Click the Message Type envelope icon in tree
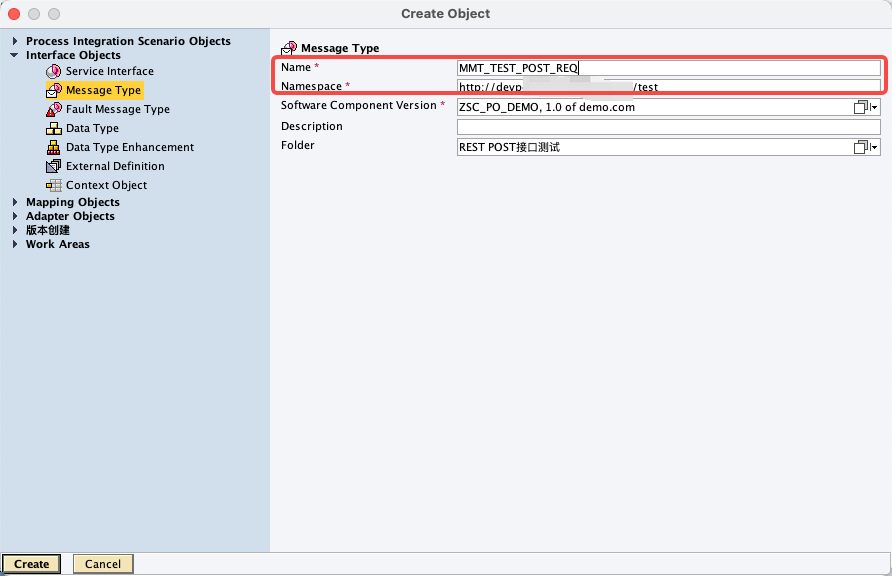The image size is (892, 576). click(53, 90)
